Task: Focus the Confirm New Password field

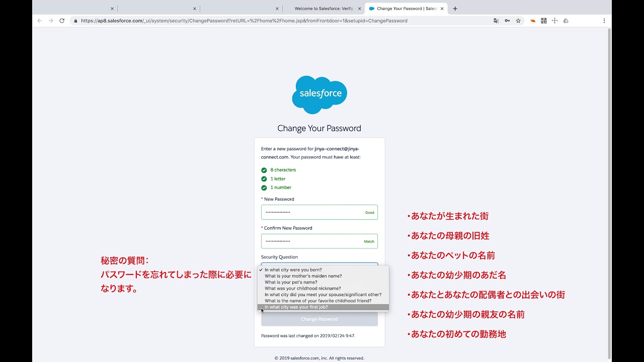Action: (319, 241)
